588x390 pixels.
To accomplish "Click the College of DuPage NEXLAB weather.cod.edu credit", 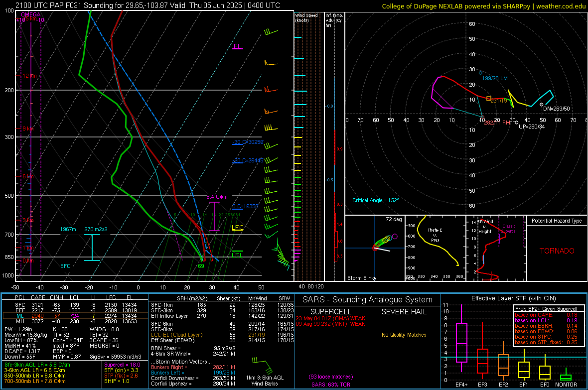I will 483,6.
